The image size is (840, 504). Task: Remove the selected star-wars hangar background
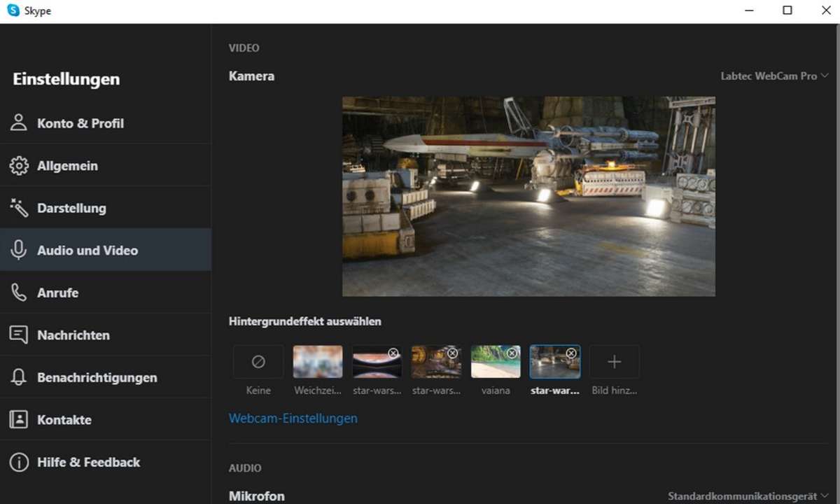click(x=571, y=353)
